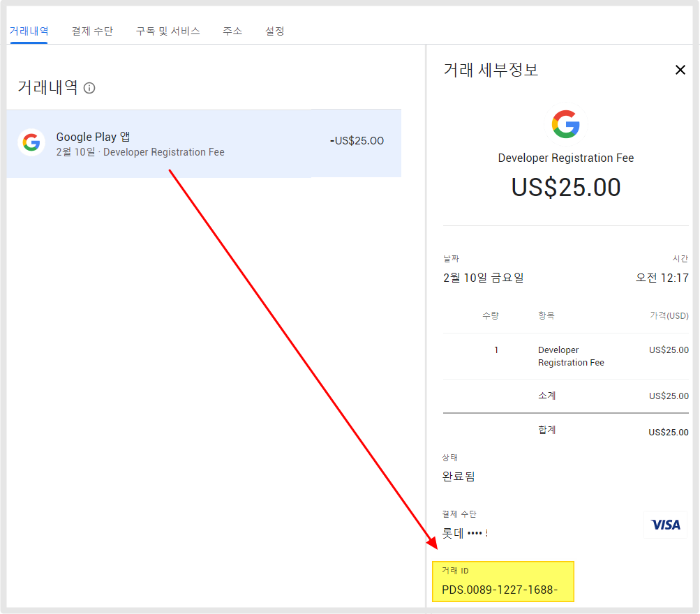Click the Developer Registration Fee line item

tap(571, 356)
